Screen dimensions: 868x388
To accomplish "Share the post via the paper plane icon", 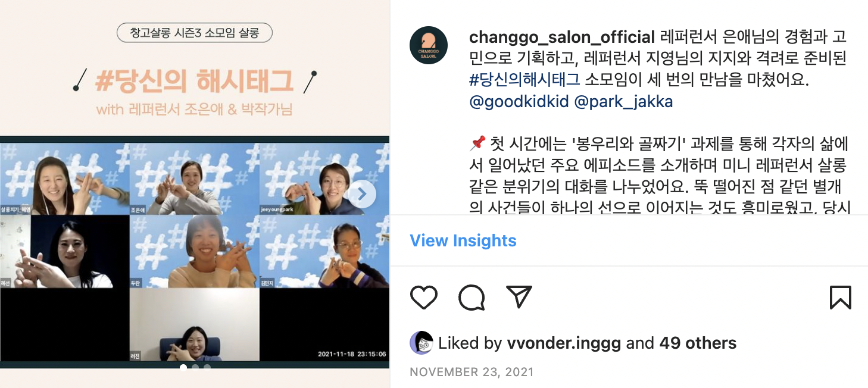I will point(519,296).
